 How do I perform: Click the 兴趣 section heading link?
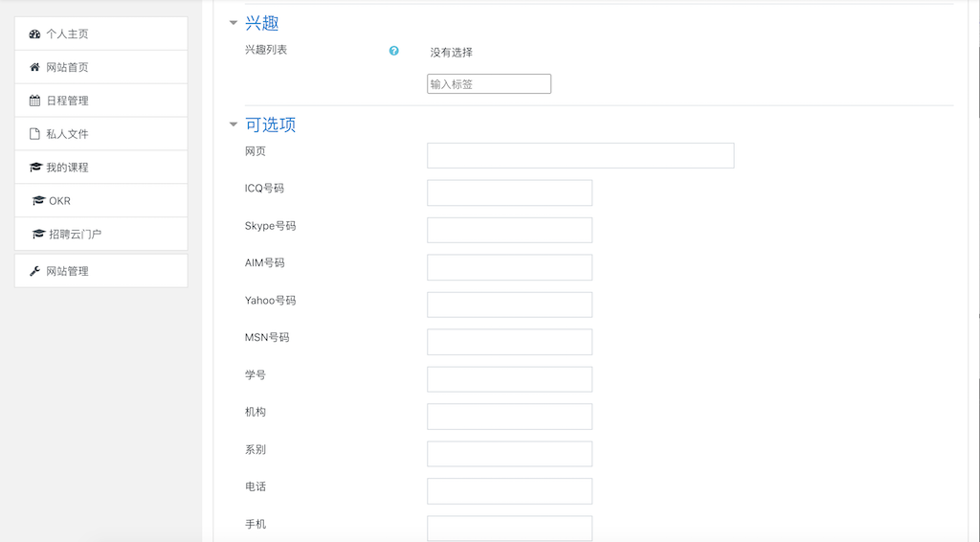262,23
